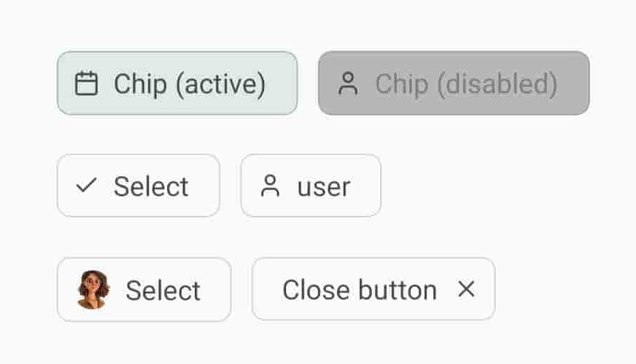Toggle the green Chip (active) chip
Screen dimensions: 636x364
(177, 83)
